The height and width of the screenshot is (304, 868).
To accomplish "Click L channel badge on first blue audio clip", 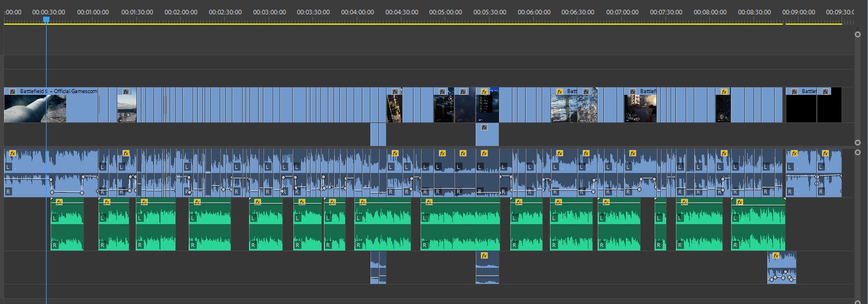I will 9,167.
